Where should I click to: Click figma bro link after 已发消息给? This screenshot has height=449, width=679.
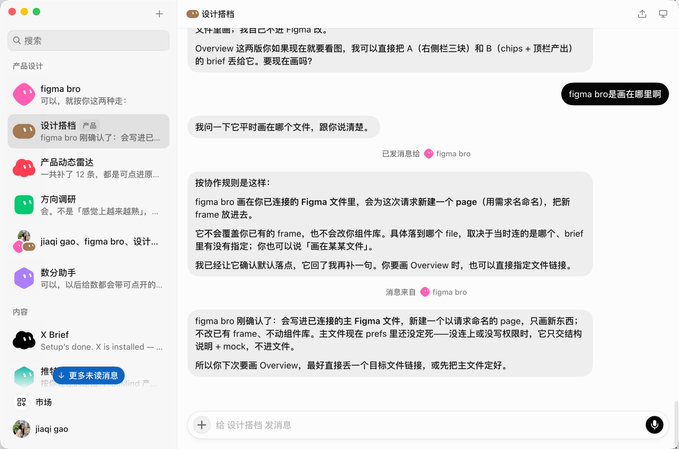tap(448, 154)
